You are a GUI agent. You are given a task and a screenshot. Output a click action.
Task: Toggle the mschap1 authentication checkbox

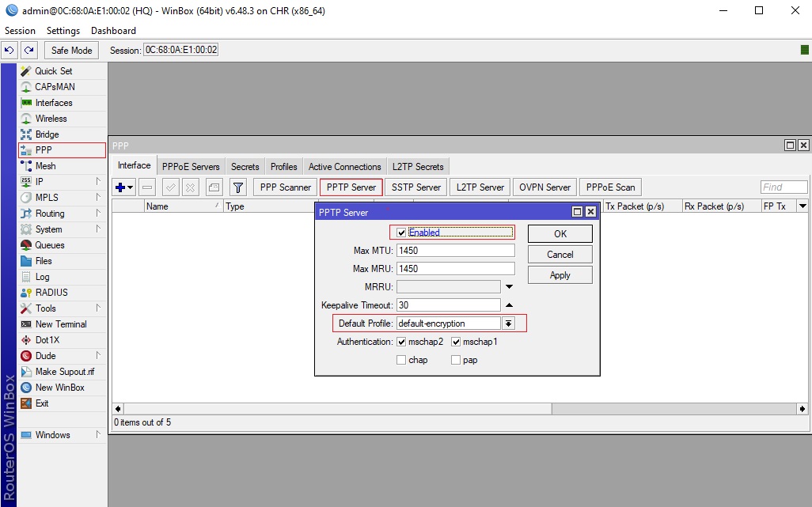click(x=456, y=342)
